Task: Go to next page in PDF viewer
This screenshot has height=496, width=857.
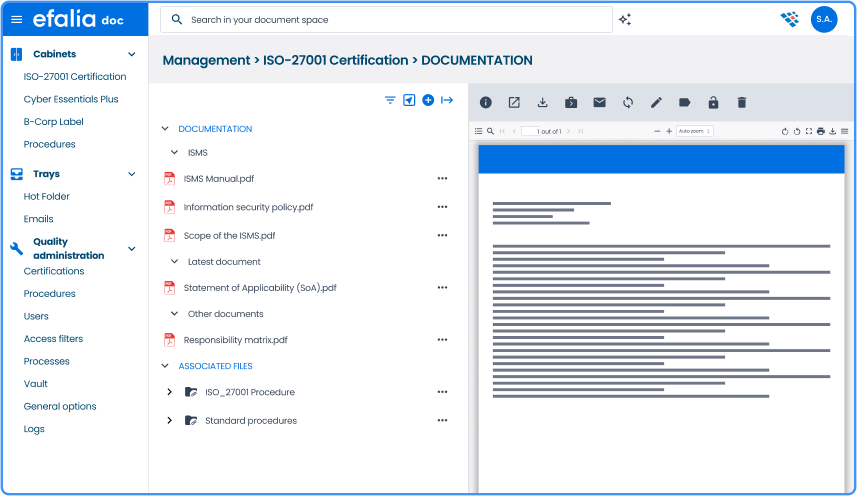Action: (x=568, y=131)
